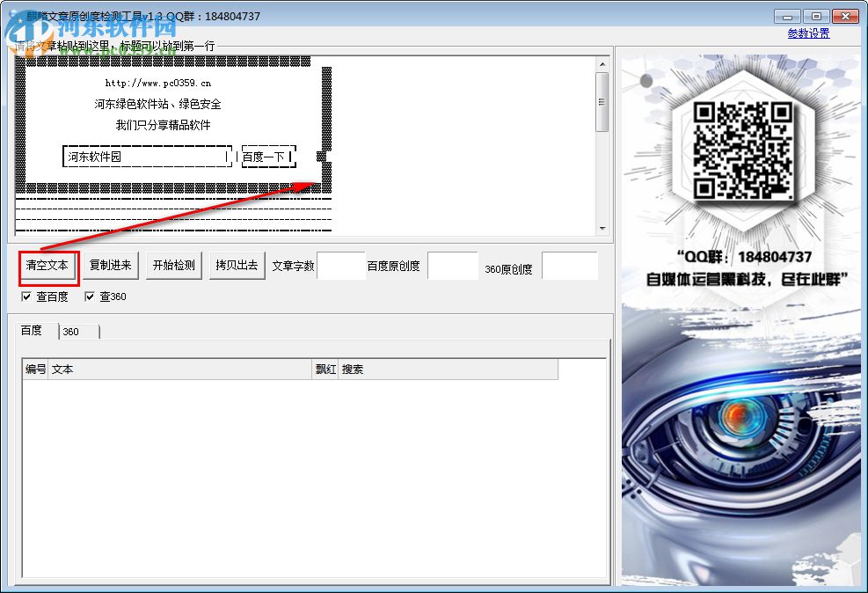The image size is (868, 593).
Task: Click the text 河东绿色软件站、绿色安全
Action: point(157,104)
